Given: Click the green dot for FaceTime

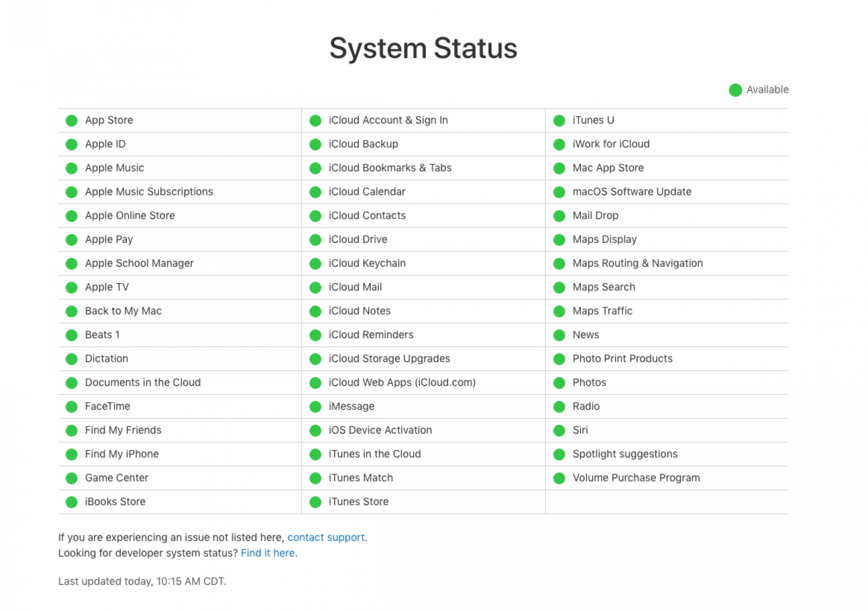Looking at the screenshot, I should [72, 407].
